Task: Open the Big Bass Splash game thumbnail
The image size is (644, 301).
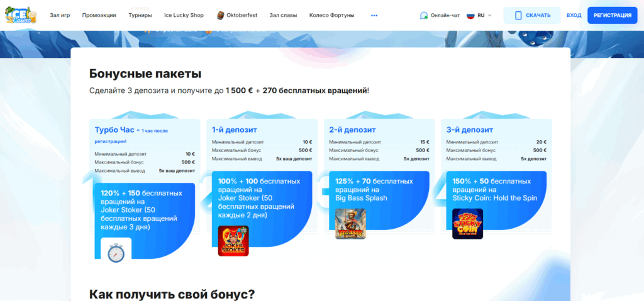Action: click(350, 224)
